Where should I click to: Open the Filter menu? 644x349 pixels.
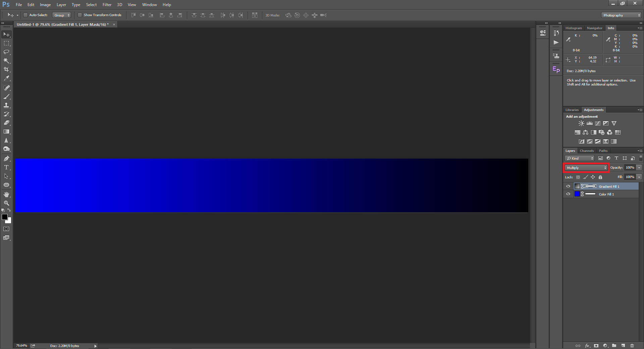(x=107, y=5)
